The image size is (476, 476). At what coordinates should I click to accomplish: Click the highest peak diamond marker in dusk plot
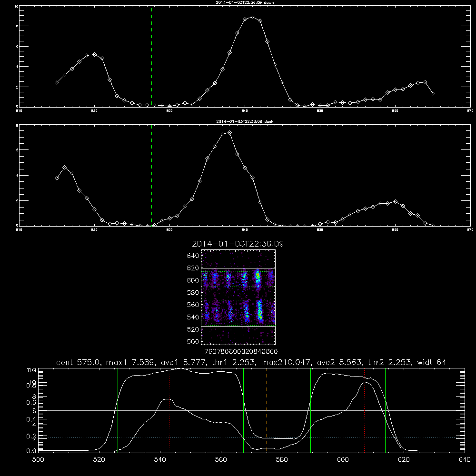click(230, 133)
